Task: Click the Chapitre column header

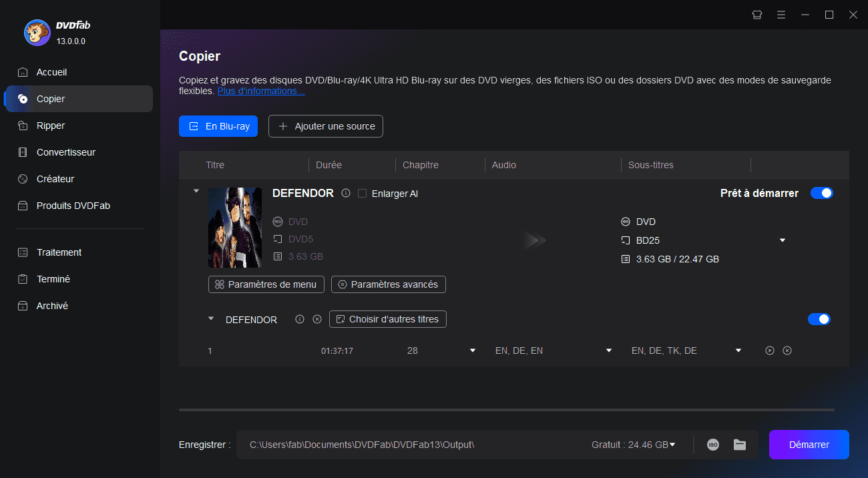Action: 420,165
